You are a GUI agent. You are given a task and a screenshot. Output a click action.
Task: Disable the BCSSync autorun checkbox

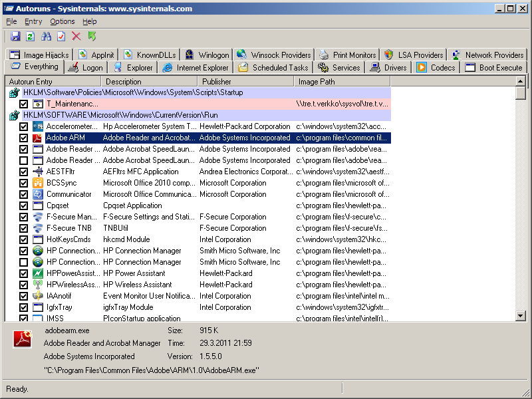(x=23, y=184)
